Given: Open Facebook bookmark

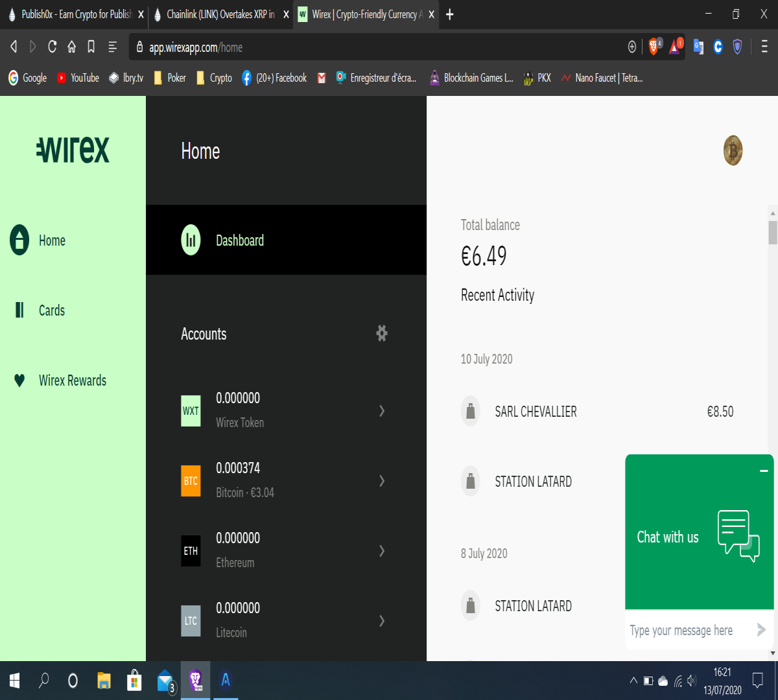Looking at the screenshot, I should click(274, 78).
